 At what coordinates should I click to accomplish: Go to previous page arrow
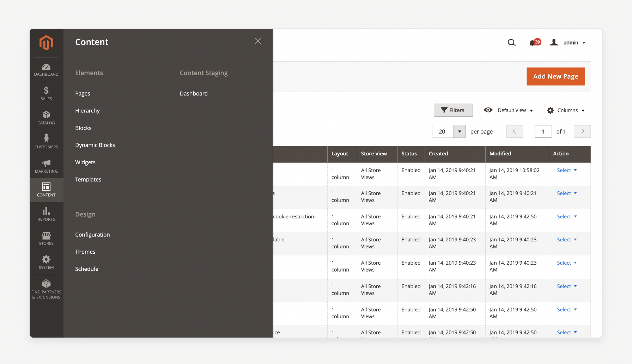coord(515,131)
